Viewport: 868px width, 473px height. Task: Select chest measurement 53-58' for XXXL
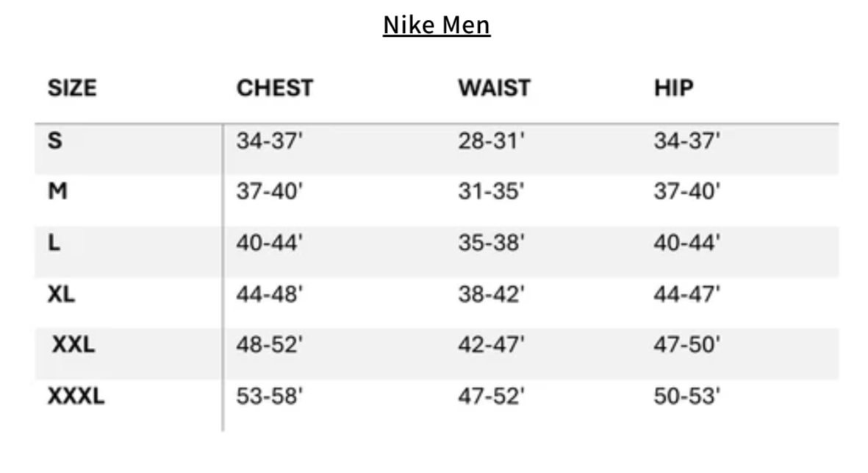(x=269, y=396)
